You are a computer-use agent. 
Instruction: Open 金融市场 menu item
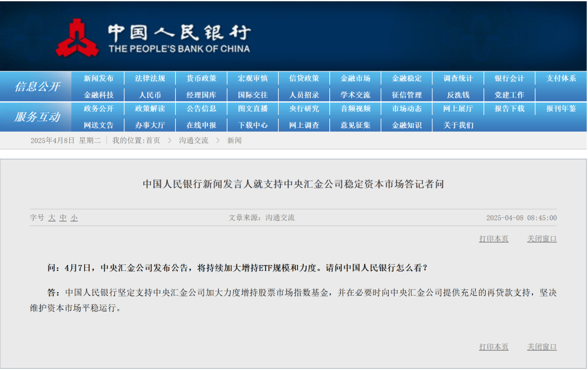pyautogui.click(x=356, y=78)
